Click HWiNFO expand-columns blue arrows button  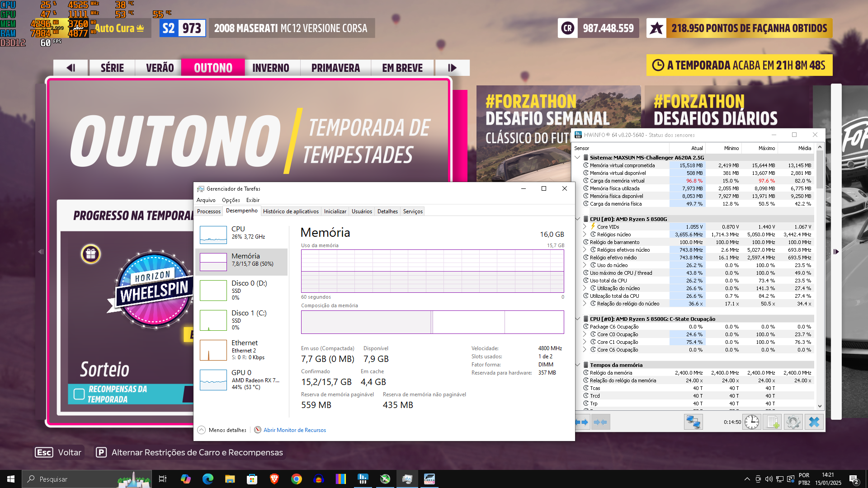(582, 422)
